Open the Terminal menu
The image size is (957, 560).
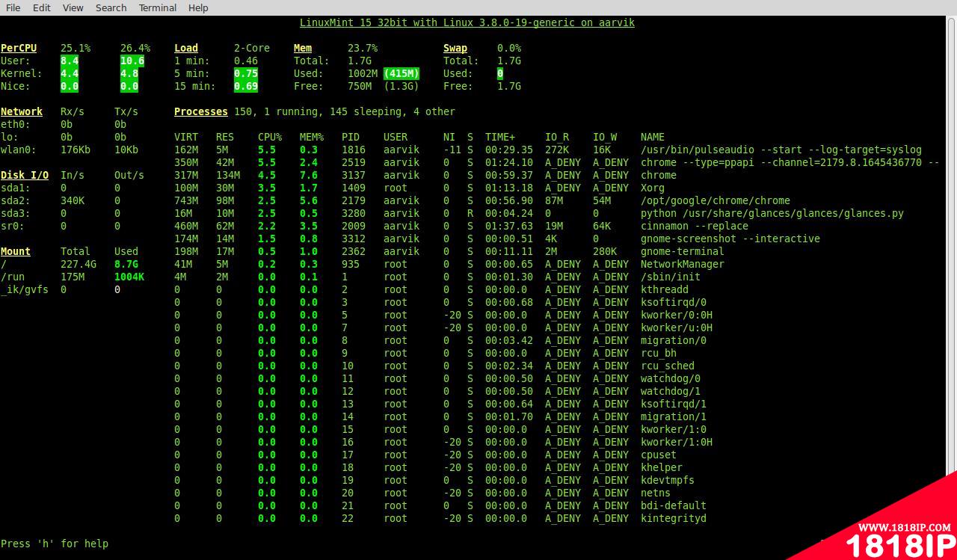coord(158,7)
